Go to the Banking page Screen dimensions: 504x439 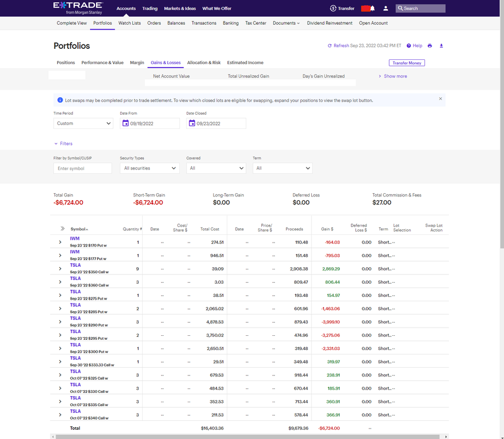click(x=231, y=23)
